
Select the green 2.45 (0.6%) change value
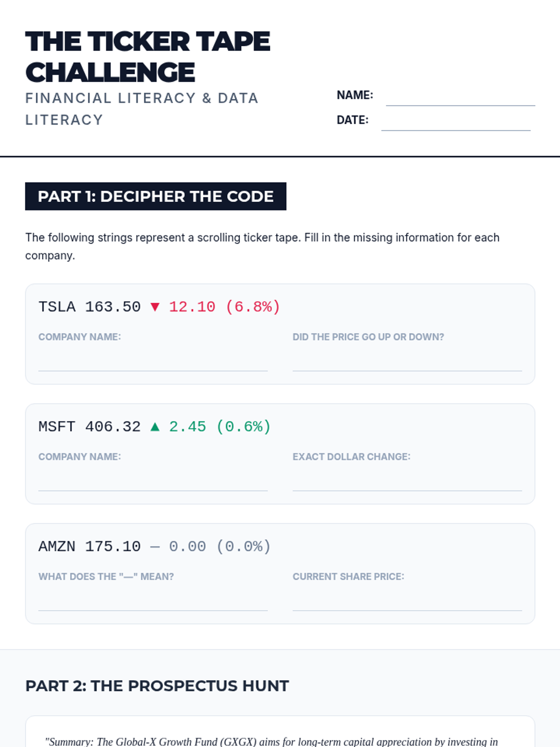pos(220,426)
